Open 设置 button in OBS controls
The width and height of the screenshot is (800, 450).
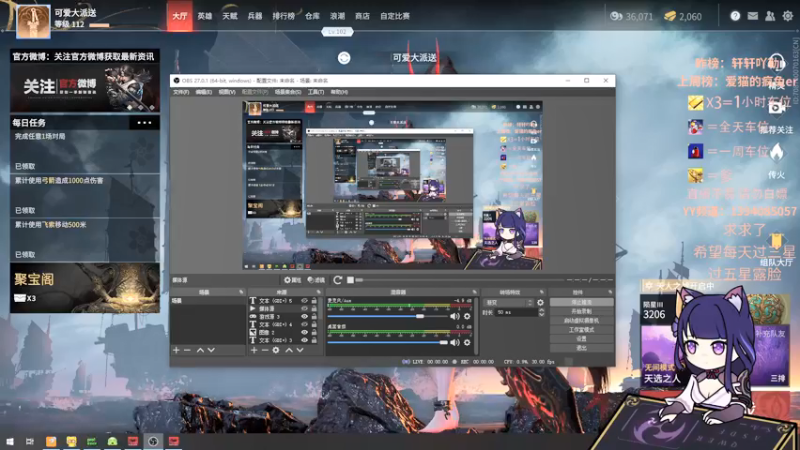(581, 339)
